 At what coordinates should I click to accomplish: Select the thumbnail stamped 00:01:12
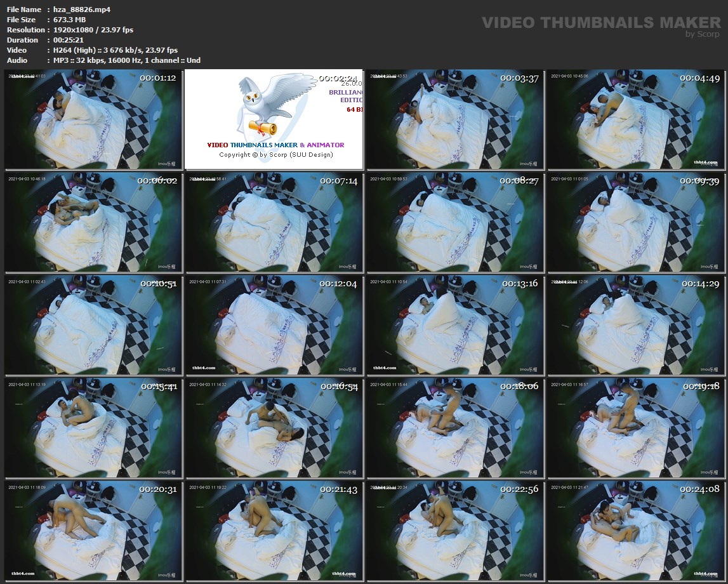(x=94, y=120)
